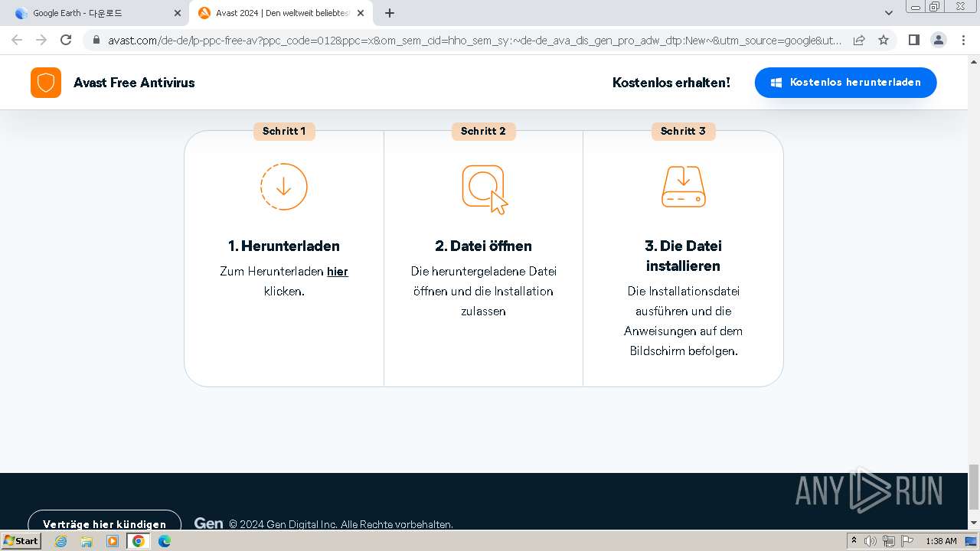This screenshot has height=551, width=980.
Task: Open File Explorer from taskbar
Action: coord(87,541)
